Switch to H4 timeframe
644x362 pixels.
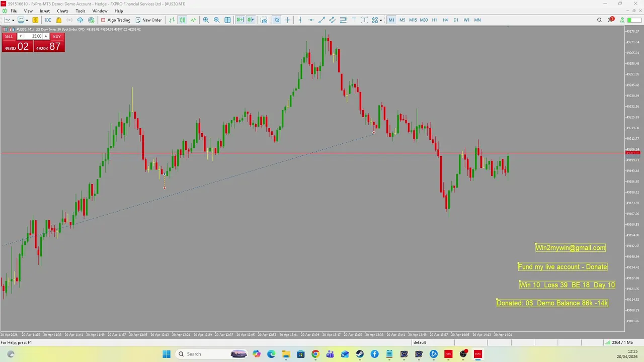click(445, 20)
